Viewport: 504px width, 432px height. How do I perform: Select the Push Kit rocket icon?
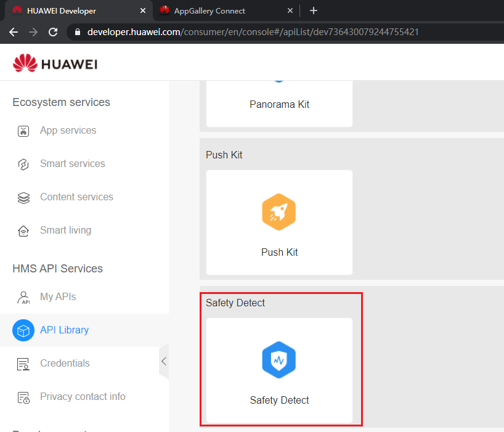(279, 211)
